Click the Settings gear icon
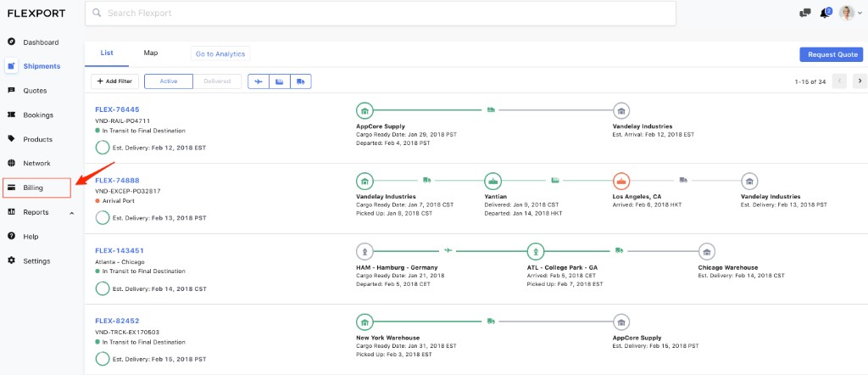 pyautogui.click(x=11, y=261)
